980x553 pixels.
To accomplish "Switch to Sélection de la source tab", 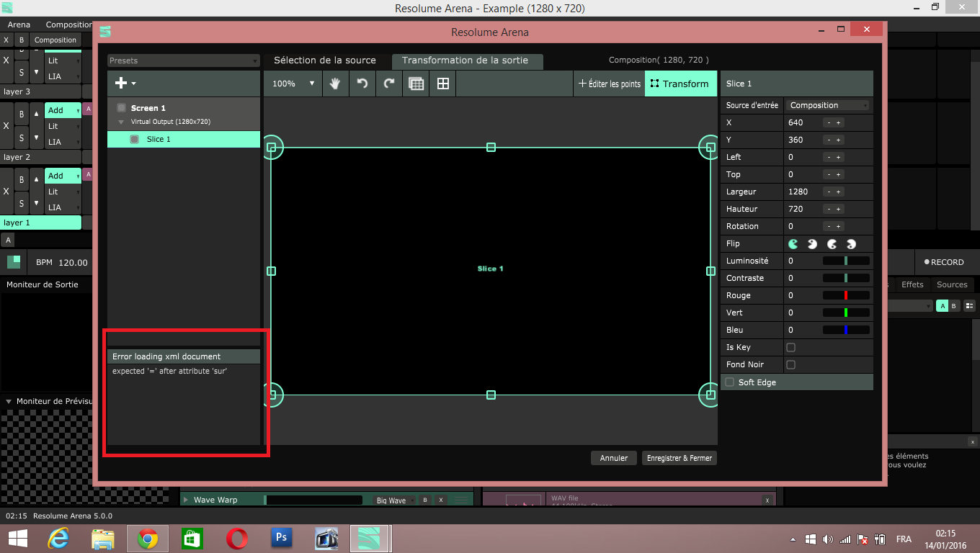I will click(325, 60).
